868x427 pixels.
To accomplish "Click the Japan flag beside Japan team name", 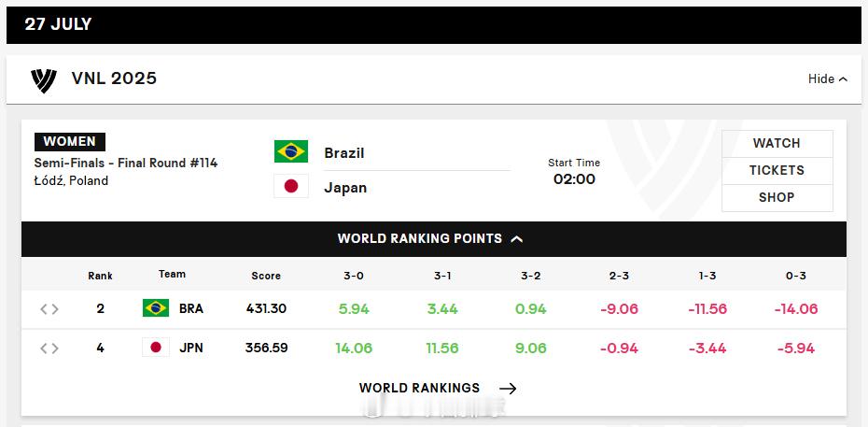I will click(291, 186).
